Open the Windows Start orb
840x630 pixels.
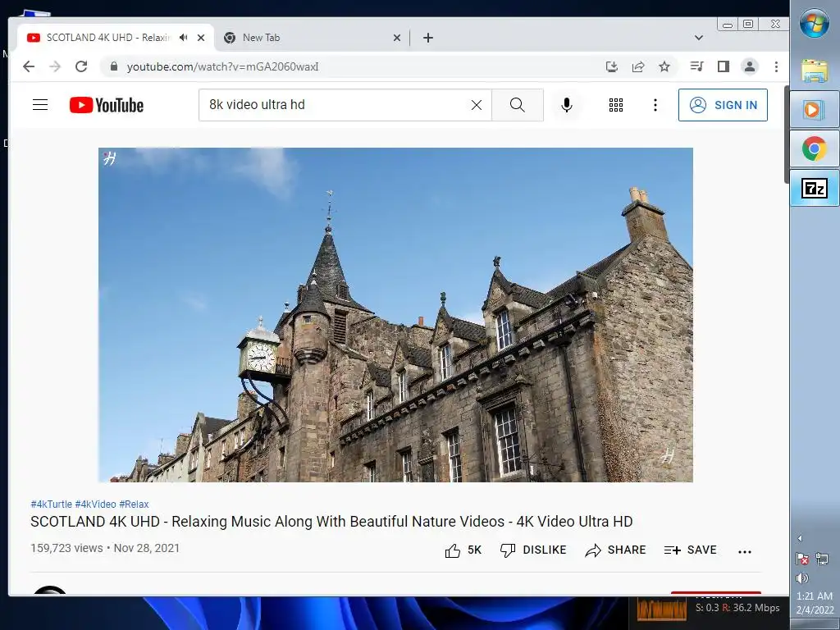(815, 24)
